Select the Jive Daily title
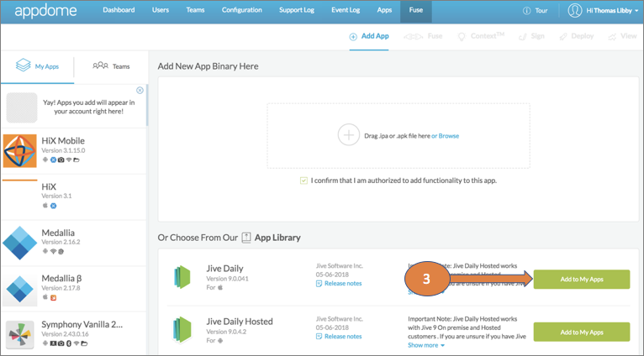This screenshot has width=644, height=356. tap(224, 269)
